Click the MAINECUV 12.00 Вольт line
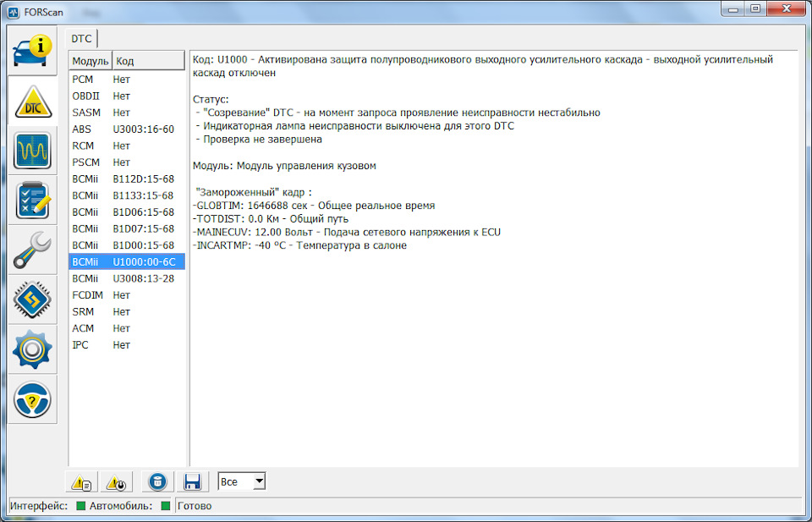 347,232
